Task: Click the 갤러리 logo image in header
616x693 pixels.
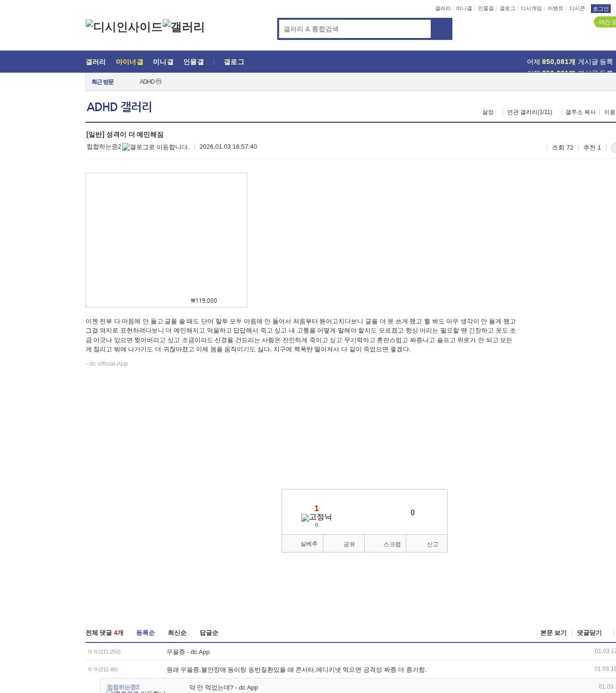Action: pos(184,27)
